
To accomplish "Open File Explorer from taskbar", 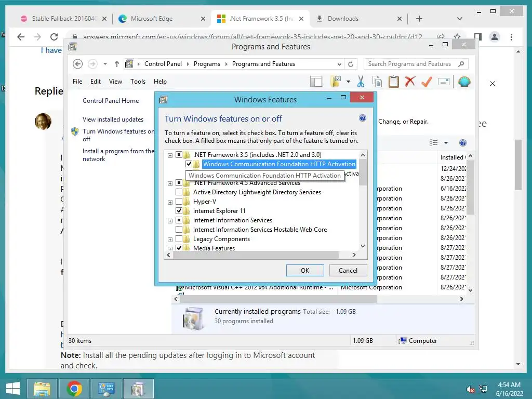I will 42,389.
